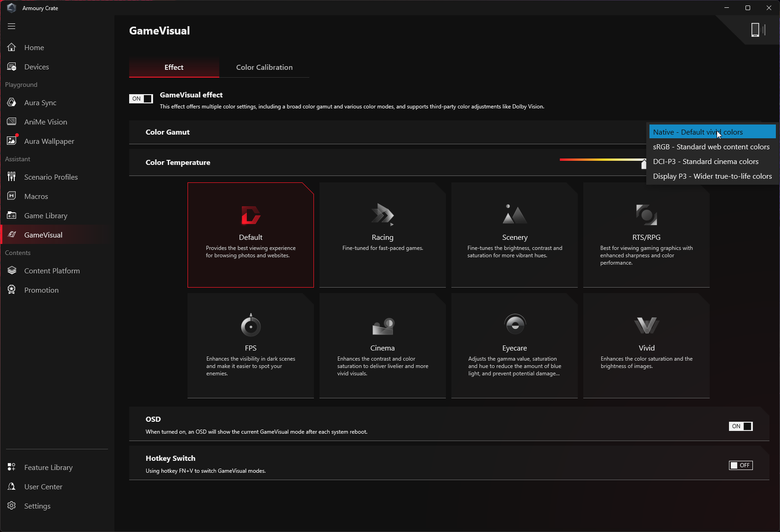Turn off the GameVisual effect toggle
The width and height of the screenshot is (780, 532).
[x=141, y=99]
